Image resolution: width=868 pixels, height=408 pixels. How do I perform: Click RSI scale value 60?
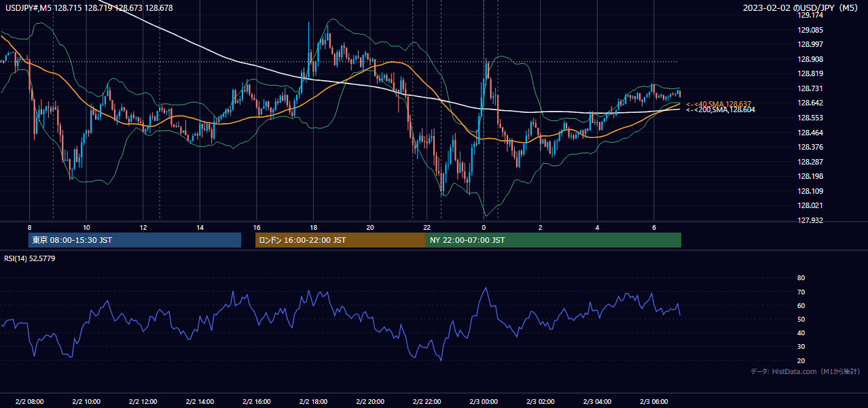(x=801, y=305)
